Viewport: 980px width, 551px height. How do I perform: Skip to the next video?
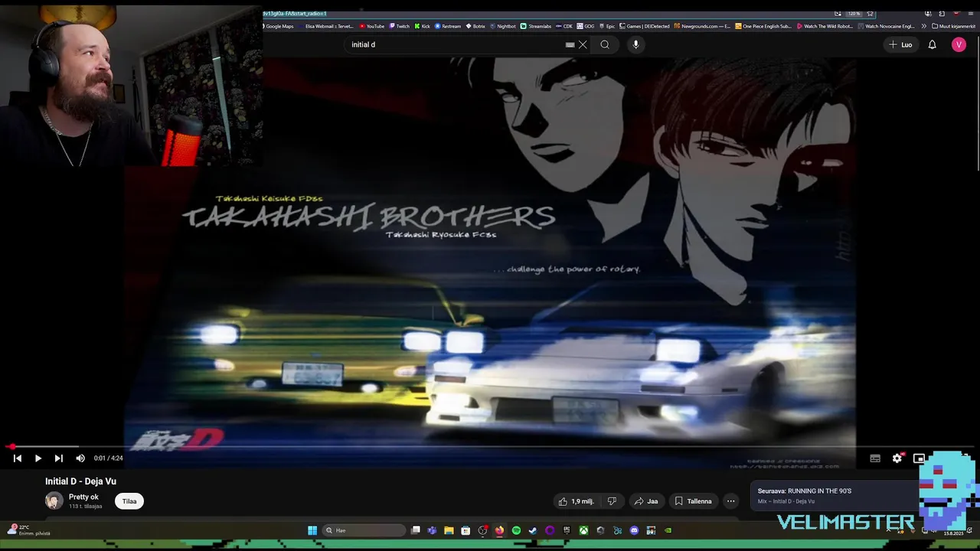(59, 458)
